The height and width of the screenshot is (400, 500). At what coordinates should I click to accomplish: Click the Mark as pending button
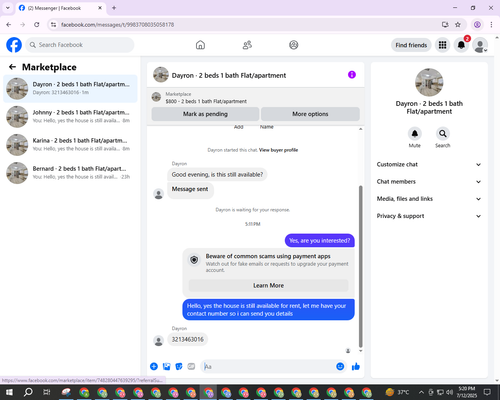(x=205, y=114)
